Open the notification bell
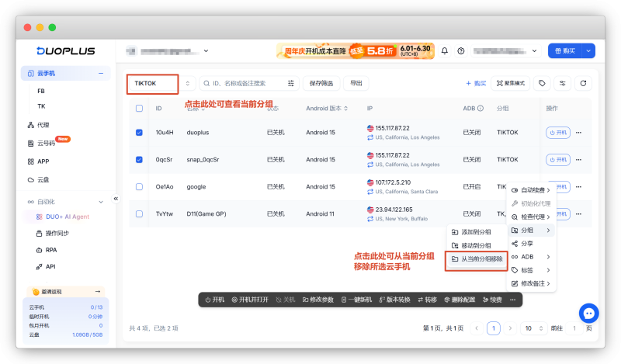Viewport: 621px width, 364px height. pos(444,50)
